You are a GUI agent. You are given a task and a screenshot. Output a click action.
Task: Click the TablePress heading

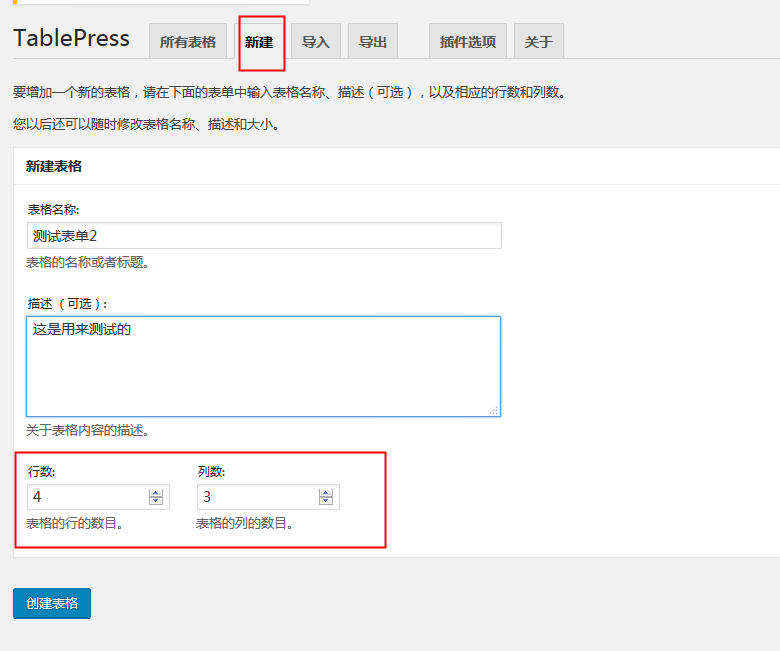(72, 38)
